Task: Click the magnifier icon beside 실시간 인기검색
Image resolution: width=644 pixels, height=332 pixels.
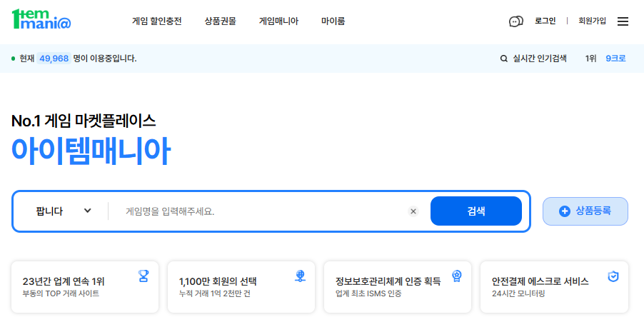Action: [503, 59]
